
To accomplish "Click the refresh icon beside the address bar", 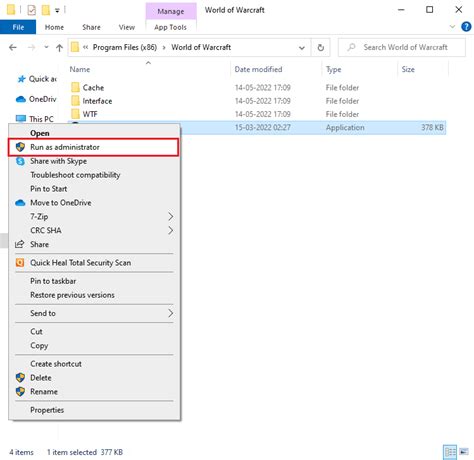I will [x=320, y=48].
